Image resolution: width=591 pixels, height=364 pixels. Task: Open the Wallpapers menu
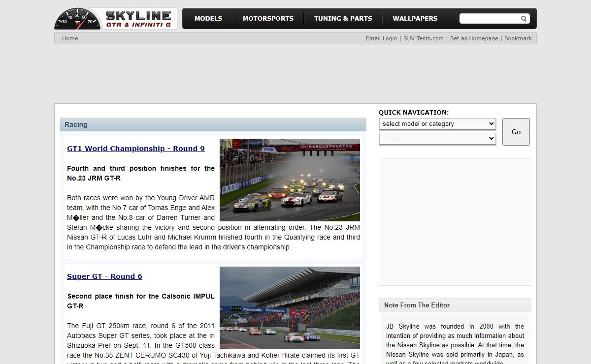415,19
